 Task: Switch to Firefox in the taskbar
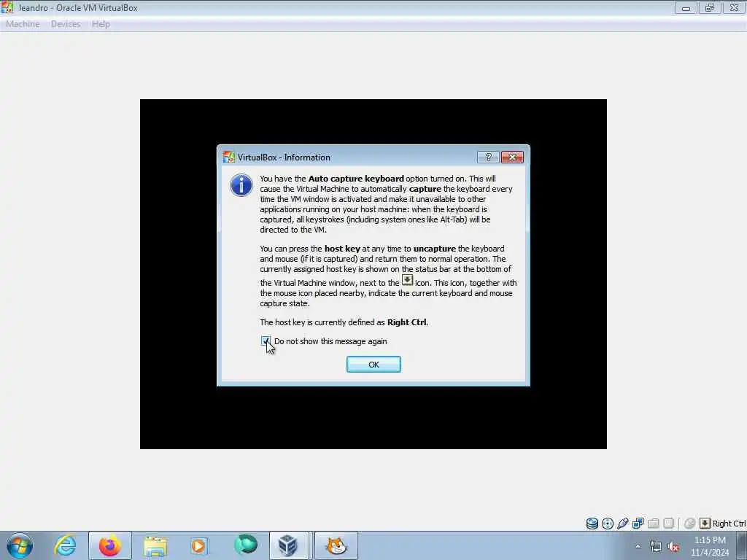(x=110, y=545)
